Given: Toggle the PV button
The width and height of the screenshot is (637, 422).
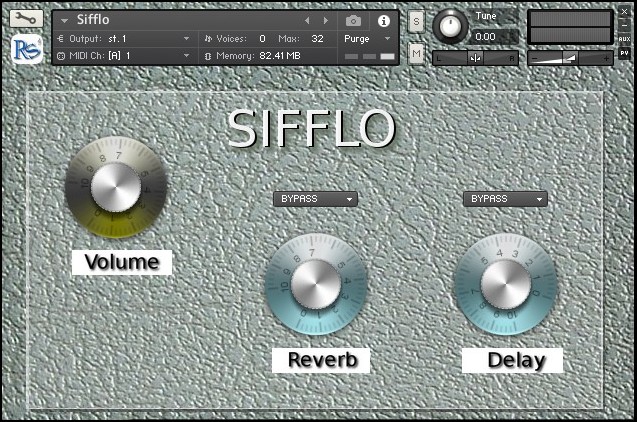Looking at the screenshot, I should tap(624, 53).
